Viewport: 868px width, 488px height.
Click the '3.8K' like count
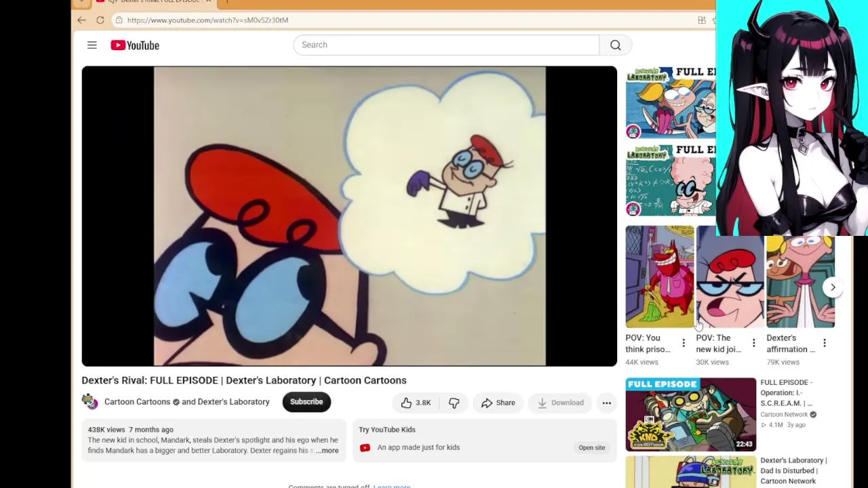click(423, 403)
